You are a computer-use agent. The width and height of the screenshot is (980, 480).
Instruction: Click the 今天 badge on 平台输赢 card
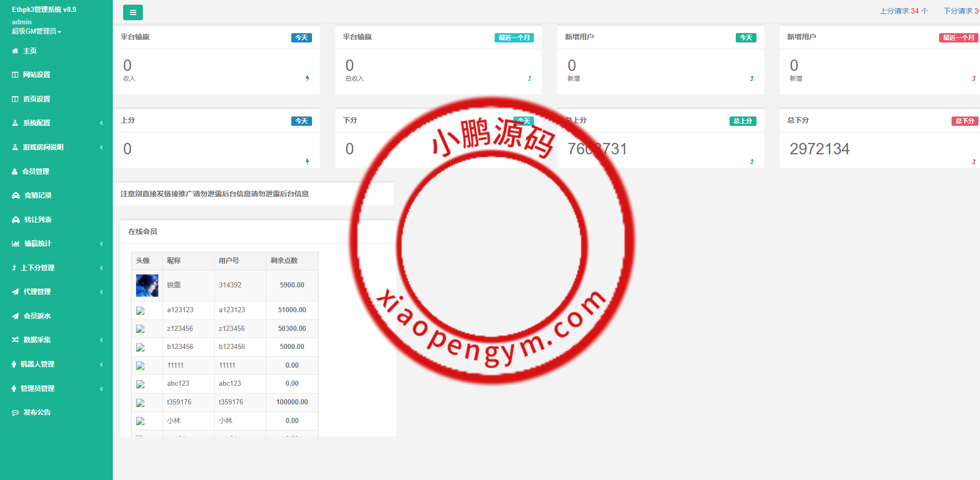[301, 38]
